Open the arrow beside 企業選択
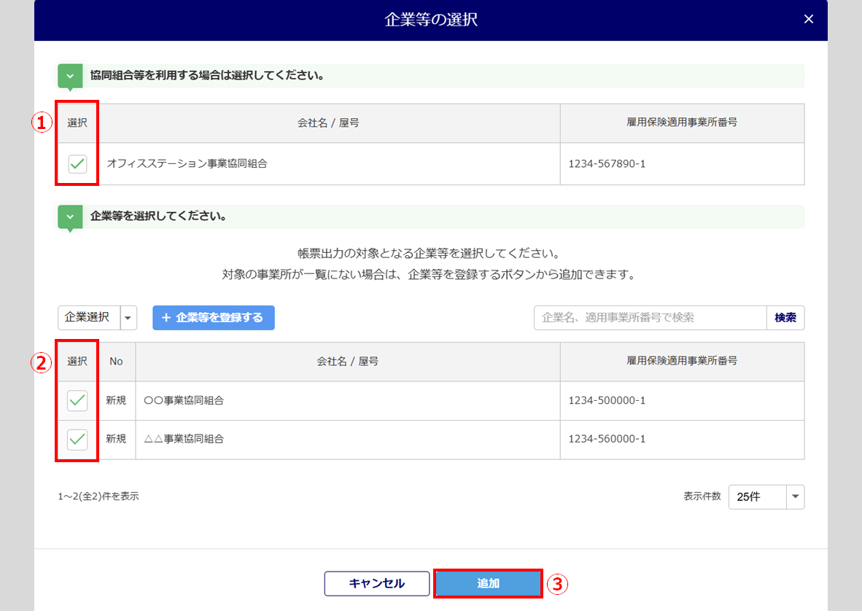 [128, 318]
